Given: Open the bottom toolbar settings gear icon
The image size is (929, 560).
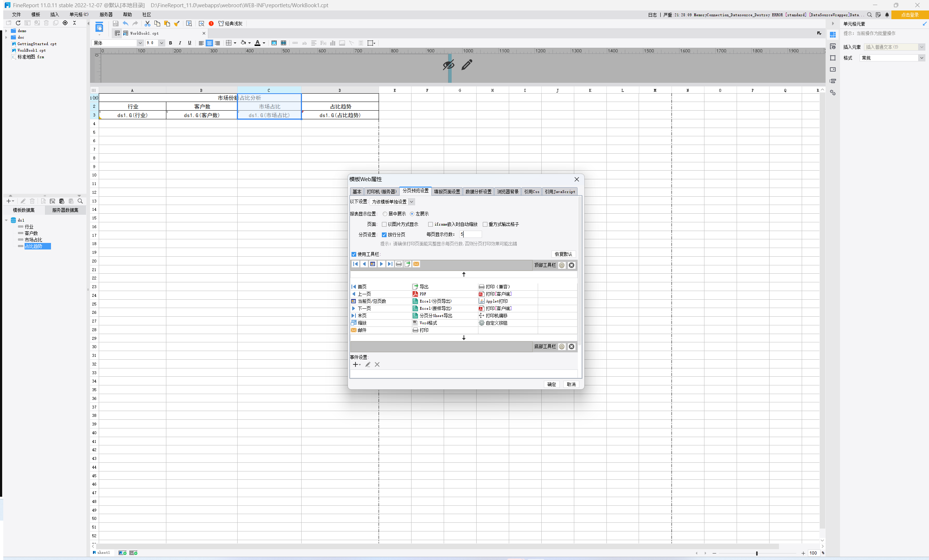Looking at the screenshot, I should click(562, 347).
